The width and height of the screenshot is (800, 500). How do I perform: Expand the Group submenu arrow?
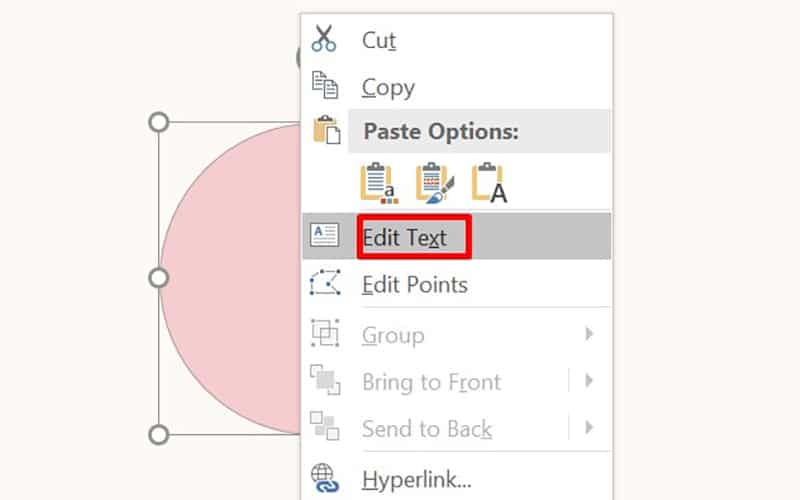590,334
